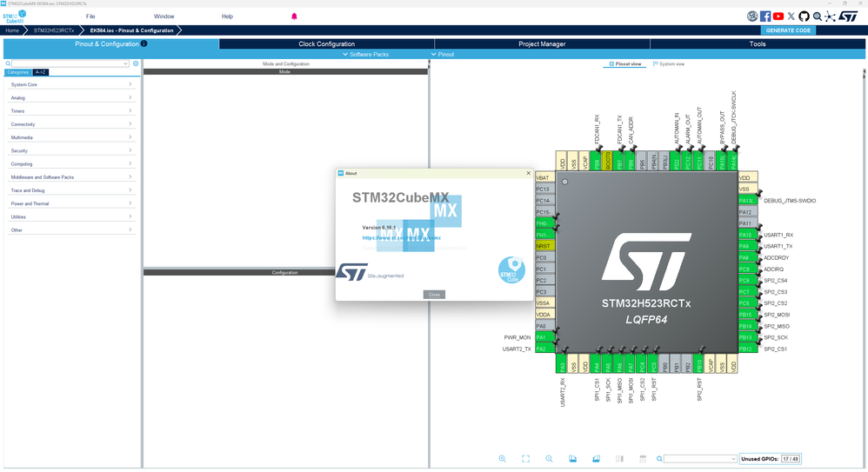Open the Help menu

pos(227,17)
